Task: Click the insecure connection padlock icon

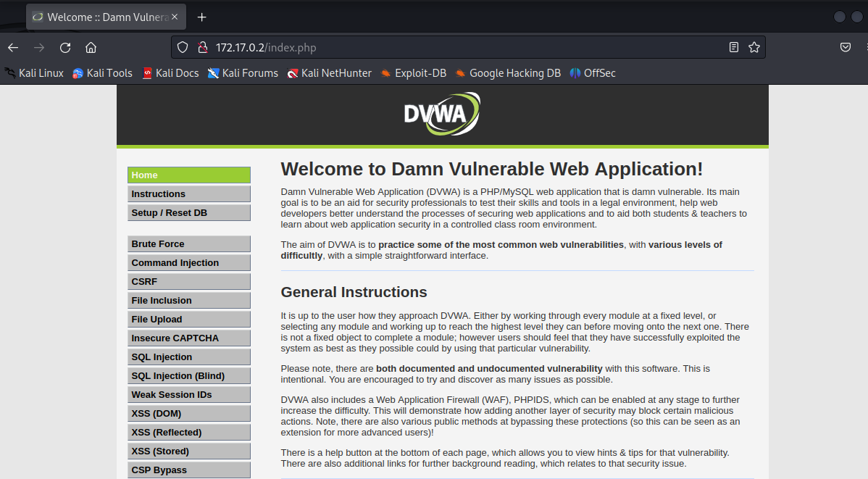Action: point(203,48)
